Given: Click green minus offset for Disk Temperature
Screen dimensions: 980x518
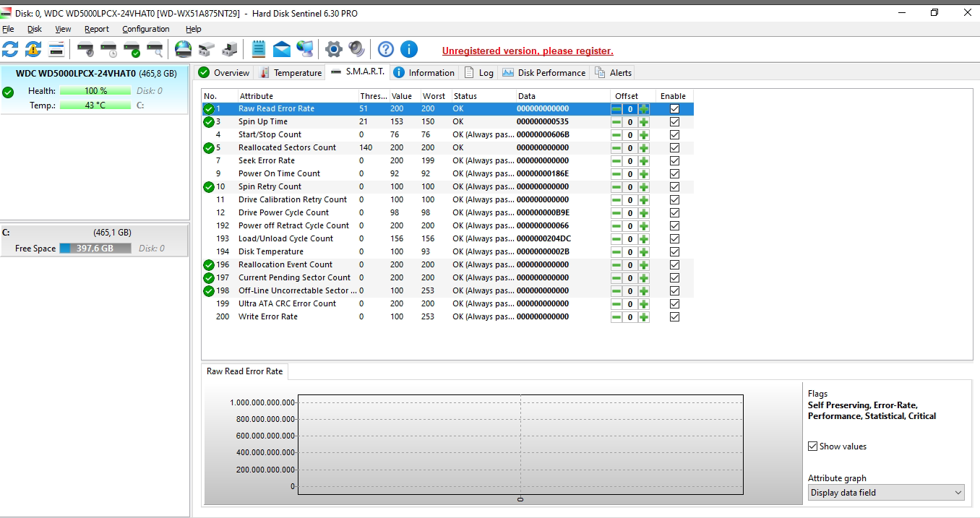Looking at the screenshot, I should point(616,252).
